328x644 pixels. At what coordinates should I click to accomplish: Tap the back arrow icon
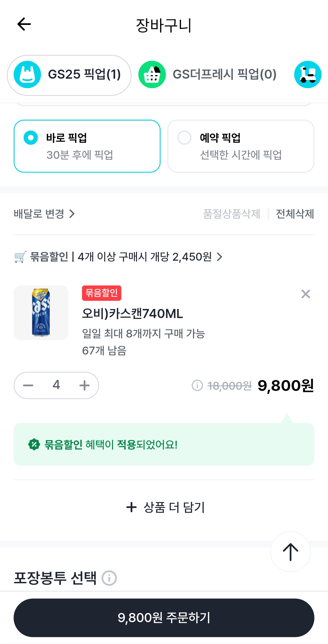click(24, 24)
